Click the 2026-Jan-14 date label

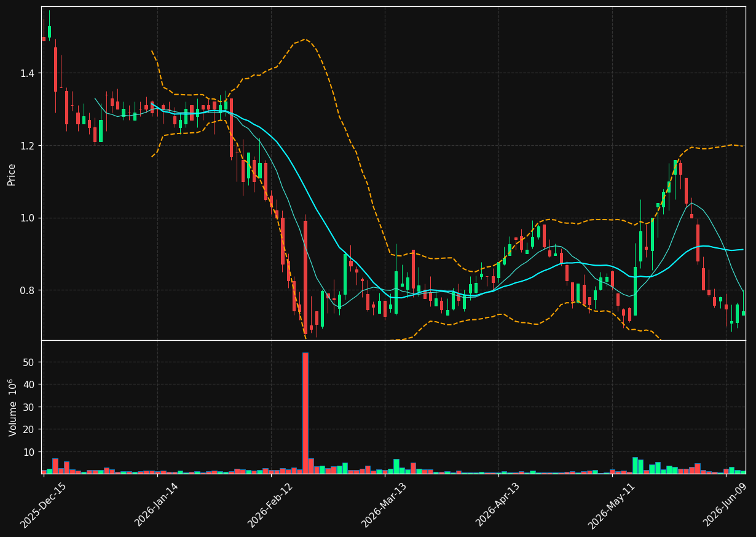[x=157, y=505]
